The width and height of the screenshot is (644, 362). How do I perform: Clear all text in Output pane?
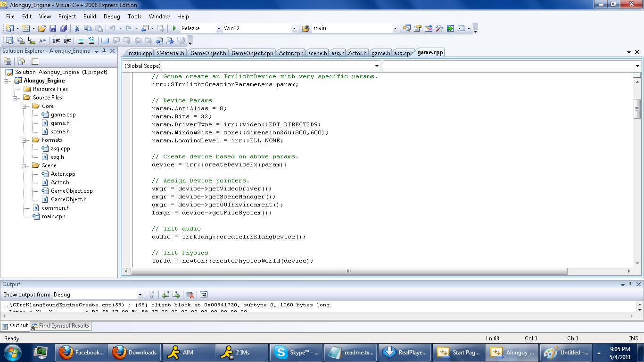point(190,295)
